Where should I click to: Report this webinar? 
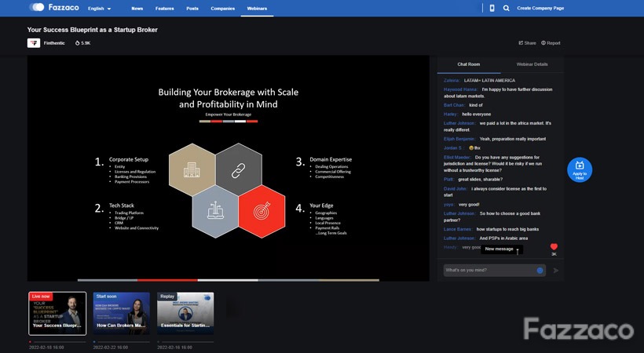pyautogui.click(x=551, y=43)
